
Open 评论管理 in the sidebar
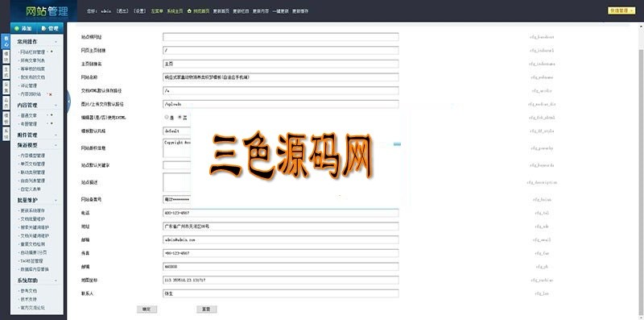[x=29, y=85]
